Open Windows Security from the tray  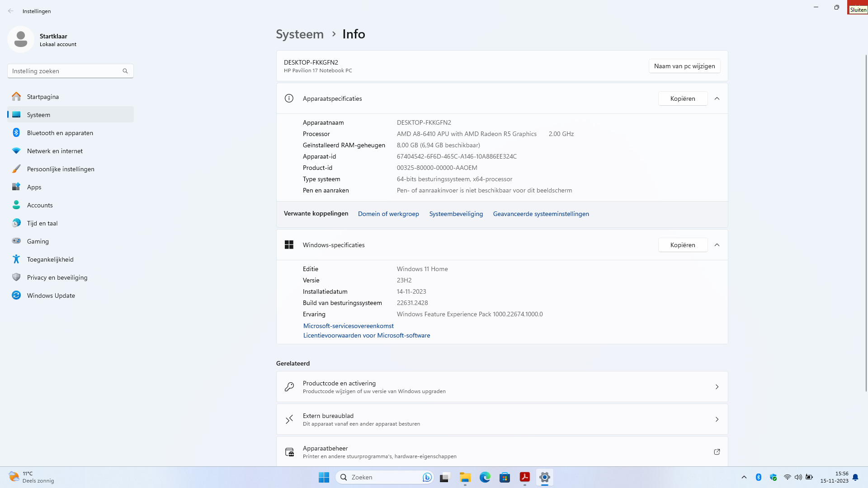pyautogui.click(x=773, y=477)
